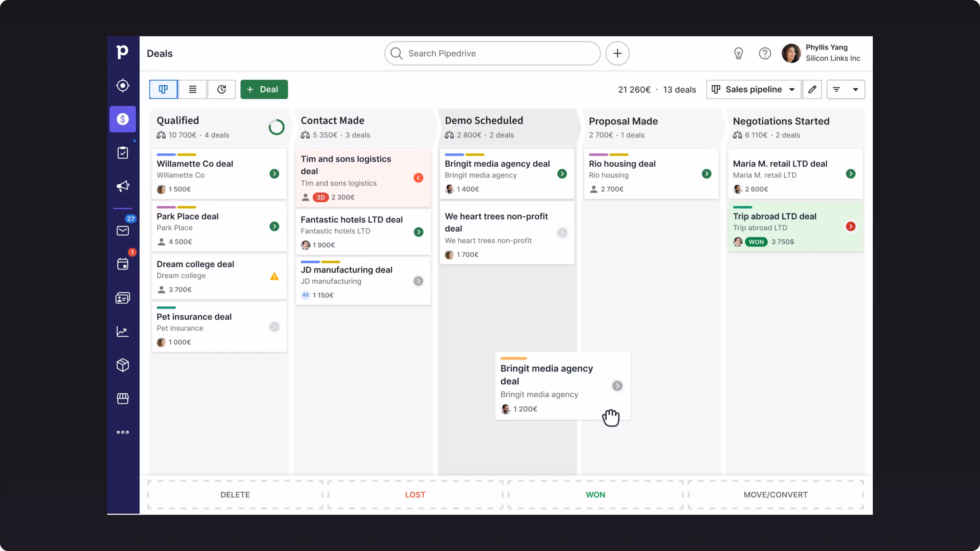Switch to pipeline kanban view

163,89
